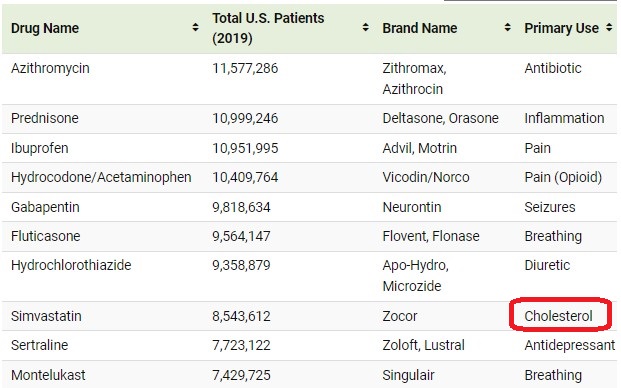This screenshot has height=388, width=621.
Task: Sort by Brand Name arrows icon
Action: point(507,27)
